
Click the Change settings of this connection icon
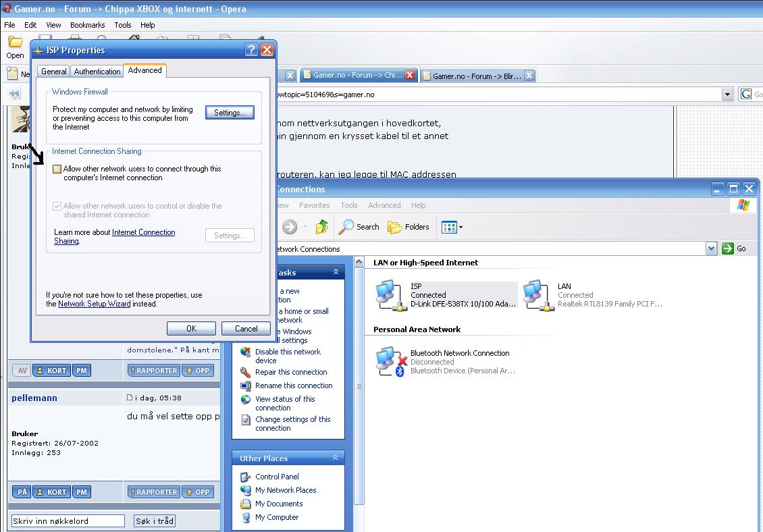pos(246,419)
